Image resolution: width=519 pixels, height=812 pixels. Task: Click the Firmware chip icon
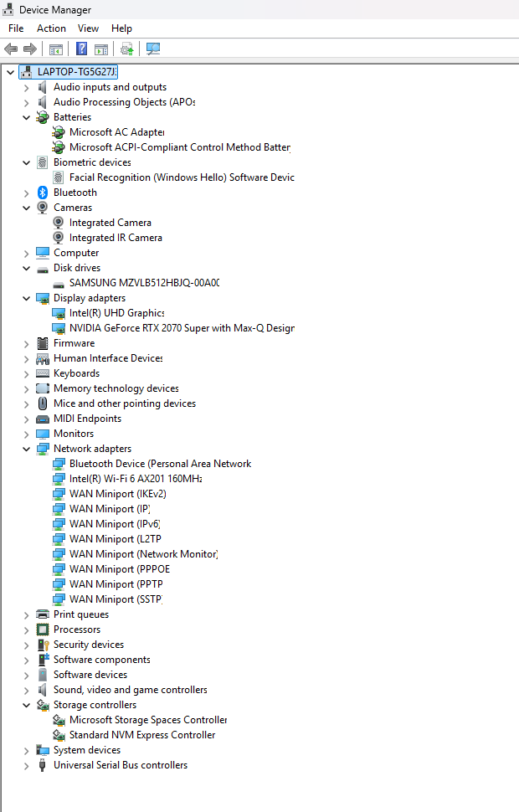pyautogui.click(x=43, y=343)
